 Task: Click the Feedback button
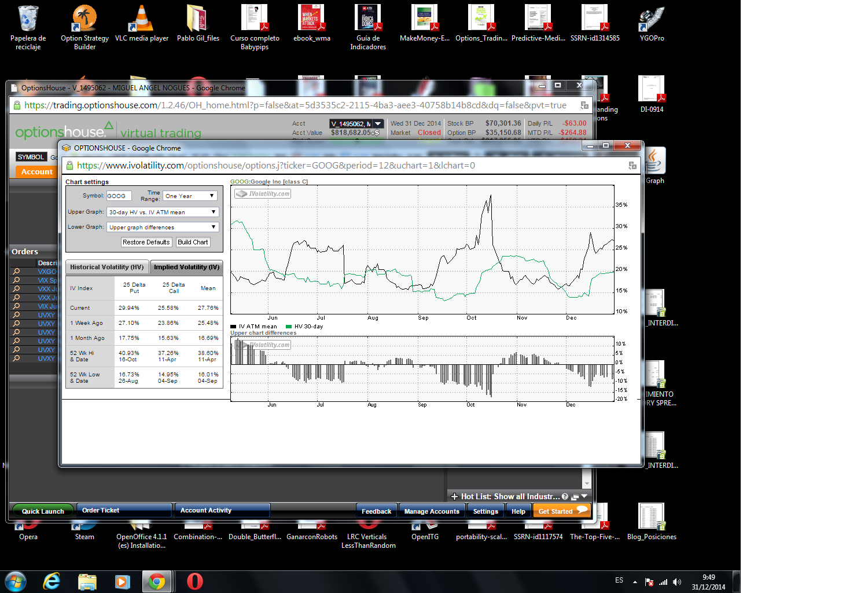376,511
